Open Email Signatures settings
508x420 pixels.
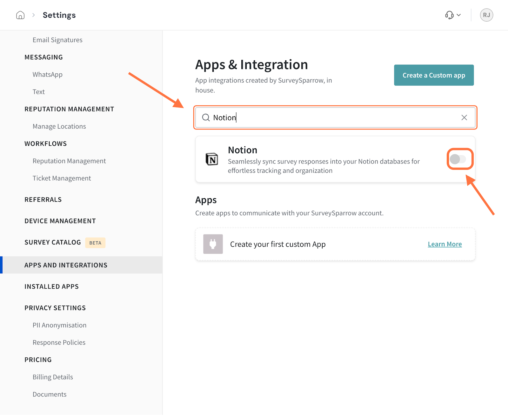click(x=57, y=40)
